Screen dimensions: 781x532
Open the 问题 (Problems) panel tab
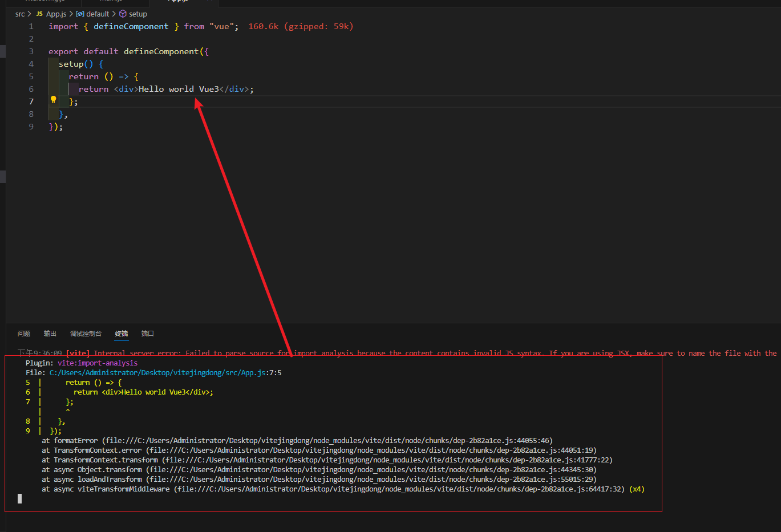[x=24, y=334]
